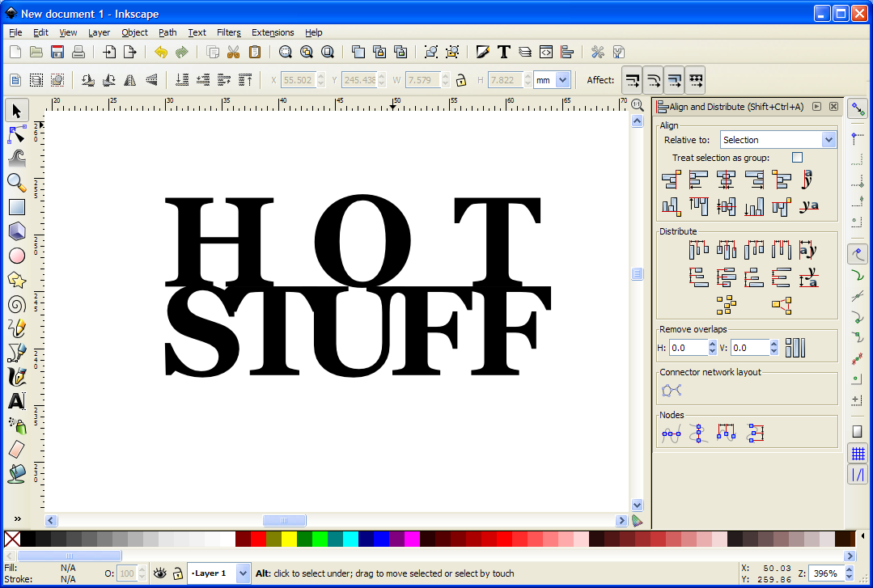Select the Rectangle tool

[17, 207]
